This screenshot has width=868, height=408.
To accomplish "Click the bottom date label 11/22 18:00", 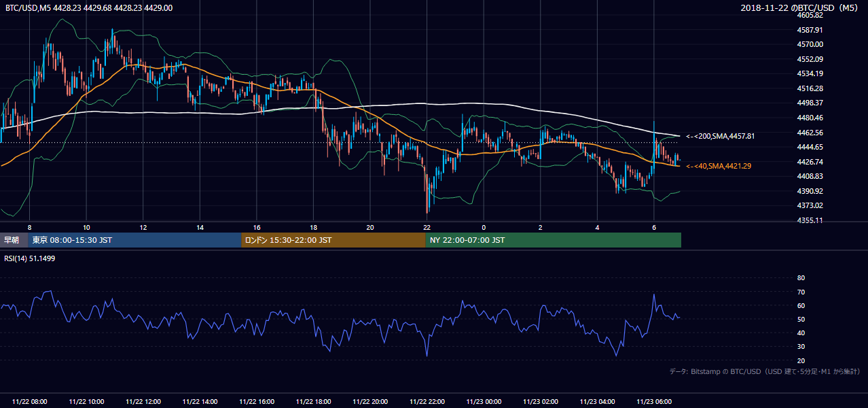I will click(x=313, y=402).
